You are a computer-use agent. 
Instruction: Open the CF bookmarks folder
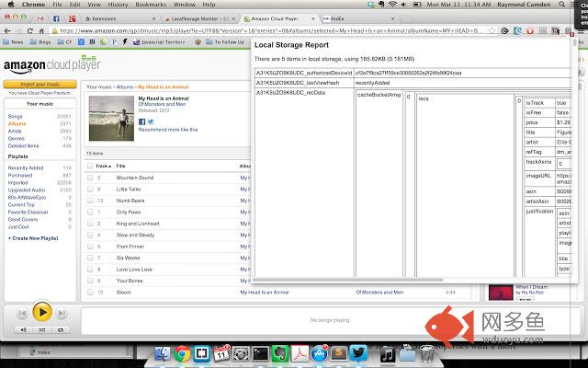click(64, 42)
